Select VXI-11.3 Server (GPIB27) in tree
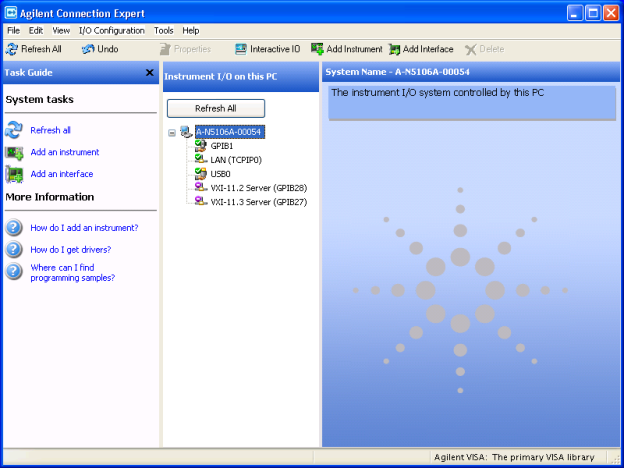Screen dimensions: 624x468 point(259,202)
